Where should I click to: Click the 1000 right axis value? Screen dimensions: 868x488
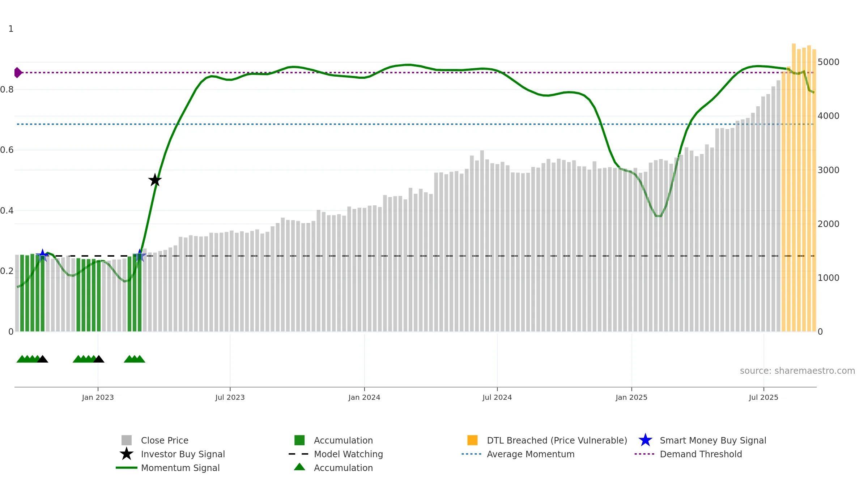click(829, 278)
